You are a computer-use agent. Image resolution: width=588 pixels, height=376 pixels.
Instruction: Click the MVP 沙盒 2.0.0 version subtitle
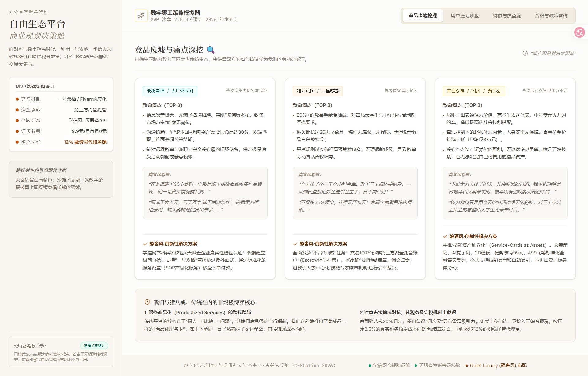(x=194, y=19)
